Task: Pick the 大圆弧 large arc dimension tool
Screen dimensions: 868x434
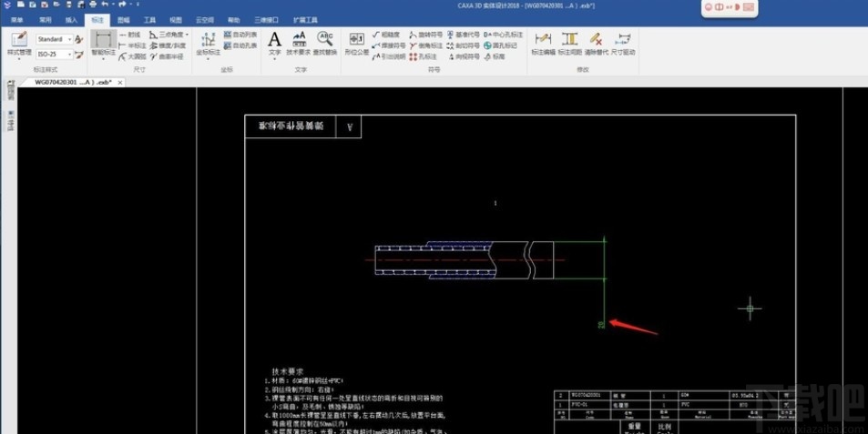Action: click(132, 56)
